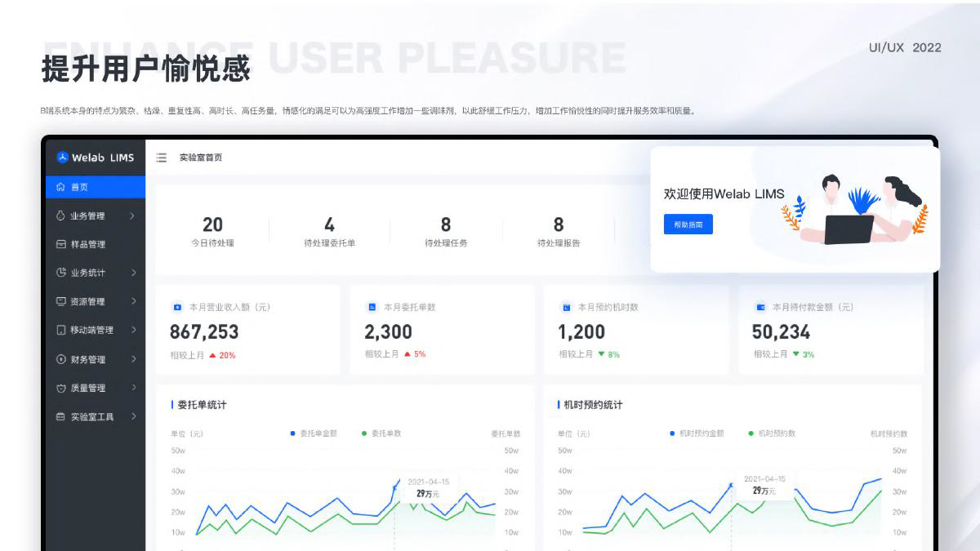Click the 业务统计 pie chart icon
Screen dimensions: 980x551
(x=60, y=273)
